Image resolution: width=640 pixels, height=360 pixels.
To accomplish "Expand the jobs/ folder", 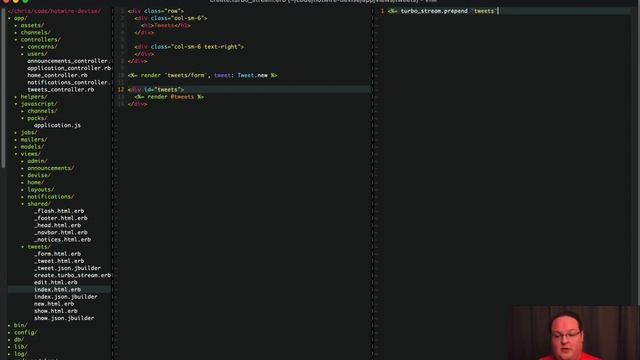I will [x=29, y=133].
